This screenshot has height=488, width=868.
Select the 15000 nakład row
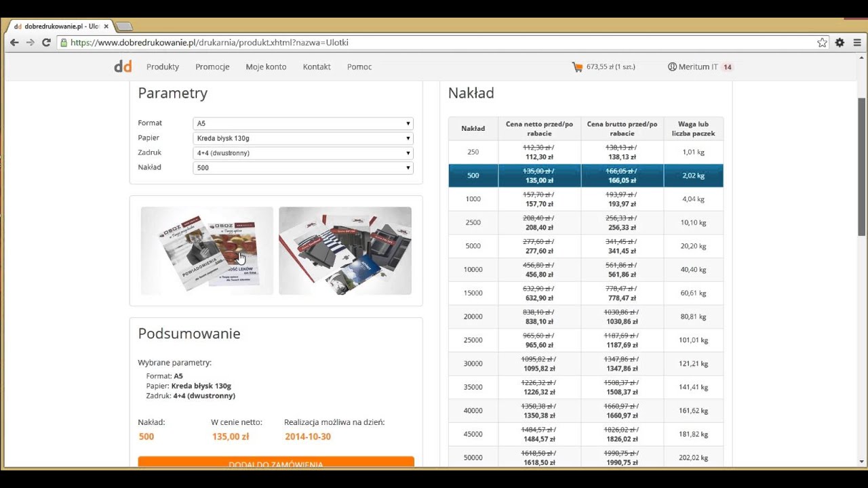[x=586, y=293]
